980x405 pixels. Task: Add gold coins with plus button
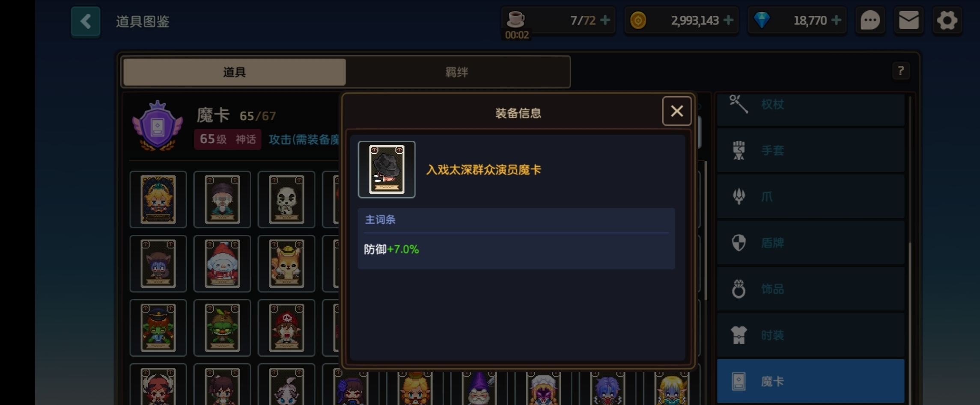[x=728, y=20]
